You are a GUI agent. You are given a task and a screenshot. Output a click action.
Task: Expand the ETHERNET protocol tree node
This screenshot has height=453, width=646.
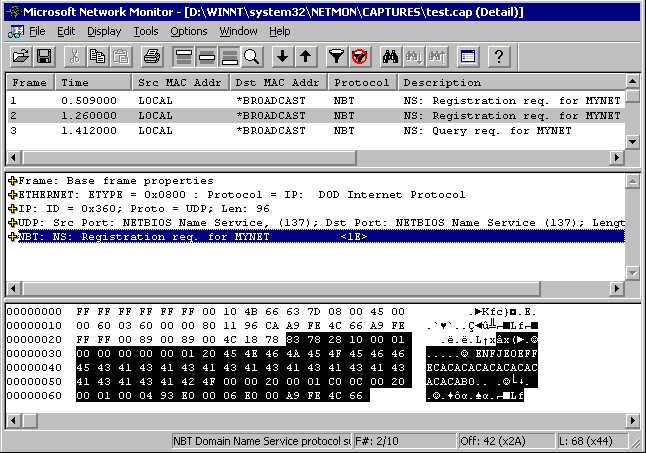click(x=13, y=194)
